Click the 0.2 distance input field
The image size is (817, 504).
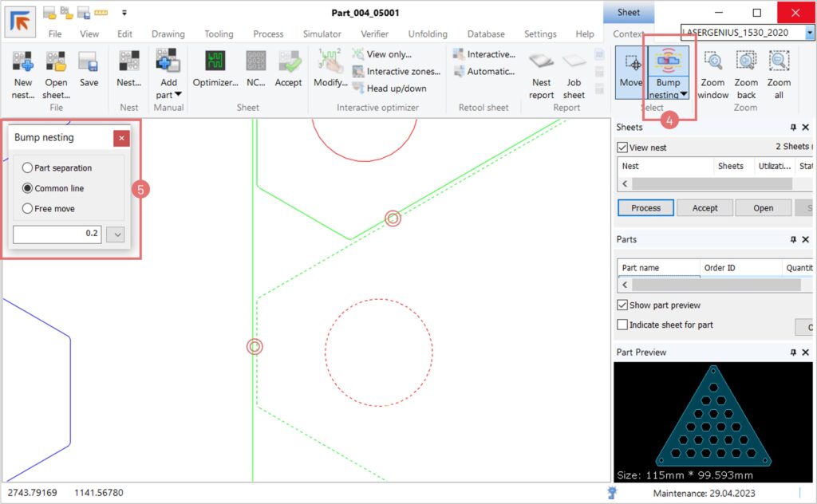tap(57, 234)
